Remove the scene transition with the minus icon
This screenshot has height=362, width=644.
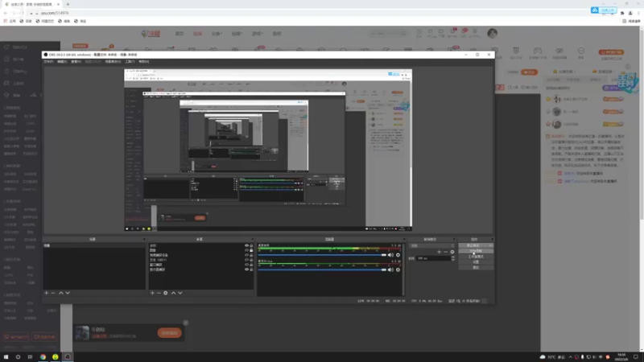pyautogui.click(x=446, y=252)
